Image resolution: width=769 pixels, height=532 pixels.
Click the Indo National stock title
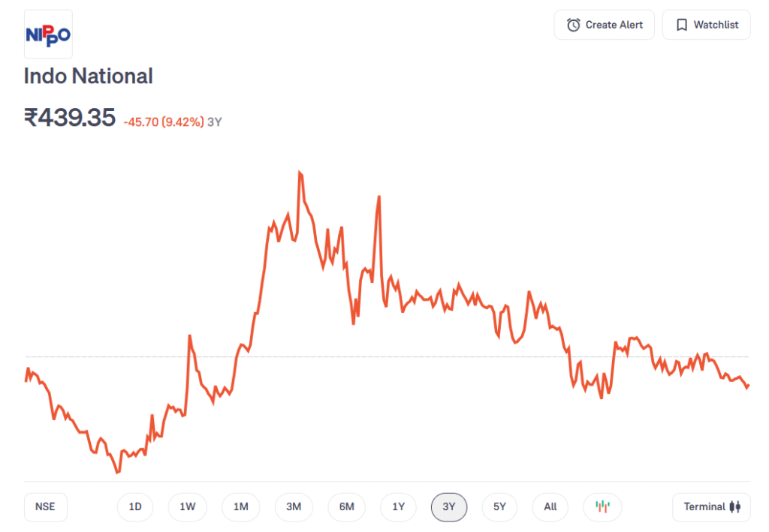(89, 76)
